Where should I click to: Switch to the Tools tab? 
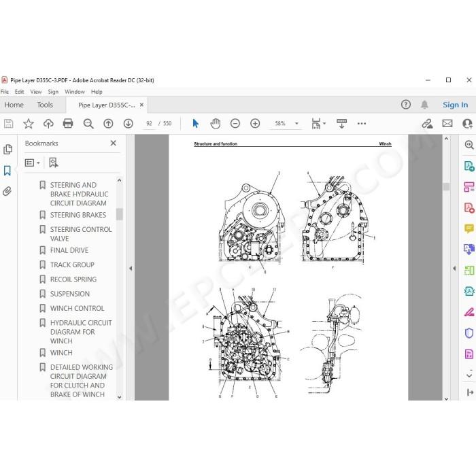pyautogui.click(x=45, y=105)
